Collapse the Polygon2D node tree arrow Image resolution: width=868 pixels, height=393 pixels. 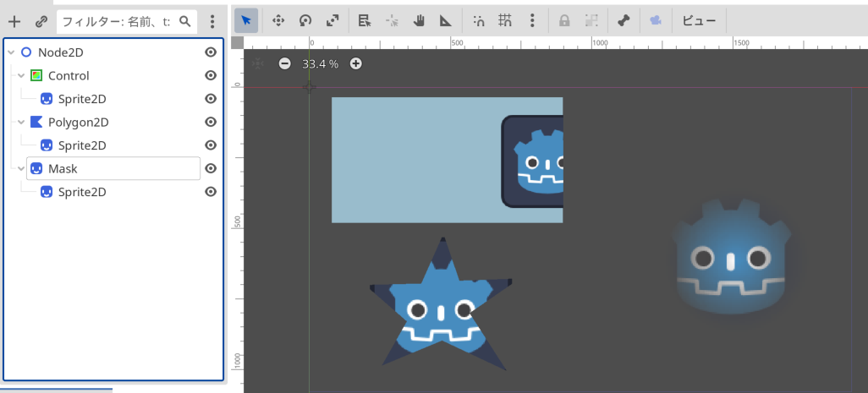click(x=21, y=123)
